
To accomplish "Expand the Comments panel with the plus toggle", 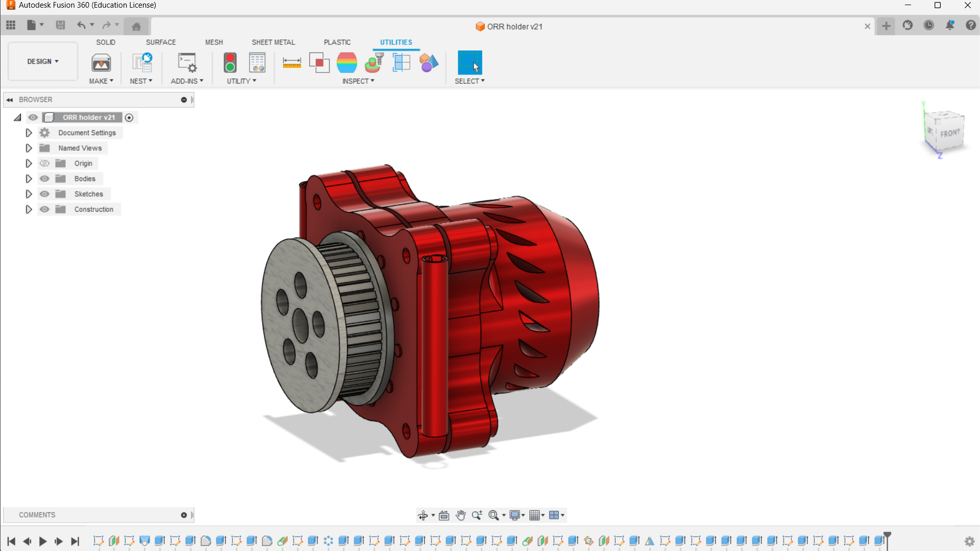I will tap(184, 515).
